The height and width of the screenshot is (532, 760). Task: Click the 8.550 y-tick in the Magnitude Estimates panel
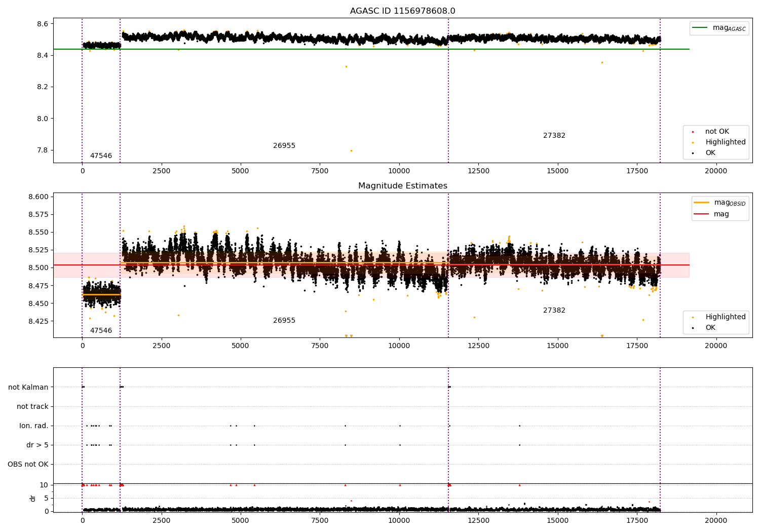pyautogui.click(x=39, y=233)
